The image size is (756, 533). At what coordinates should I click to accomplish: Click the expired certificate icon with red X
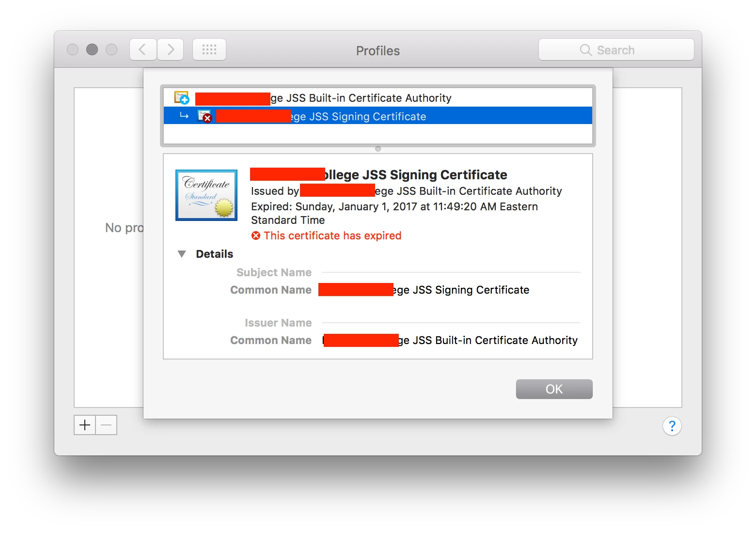point(205,116)
